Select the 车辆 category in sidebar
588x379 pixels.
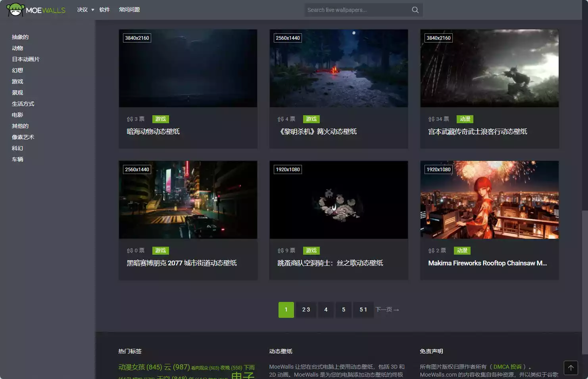click(17, 159)
